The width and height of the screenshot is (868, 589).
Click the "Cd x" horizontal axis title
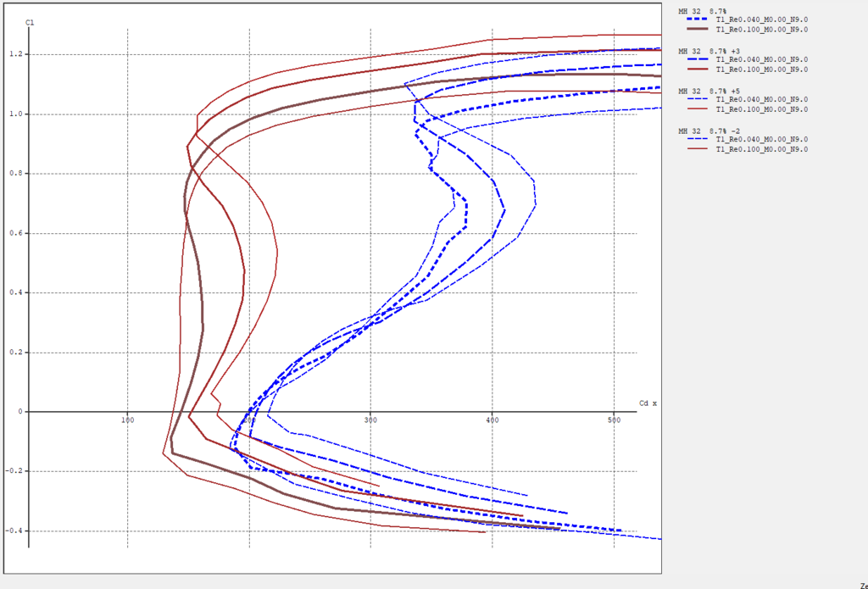click(648, 403)
